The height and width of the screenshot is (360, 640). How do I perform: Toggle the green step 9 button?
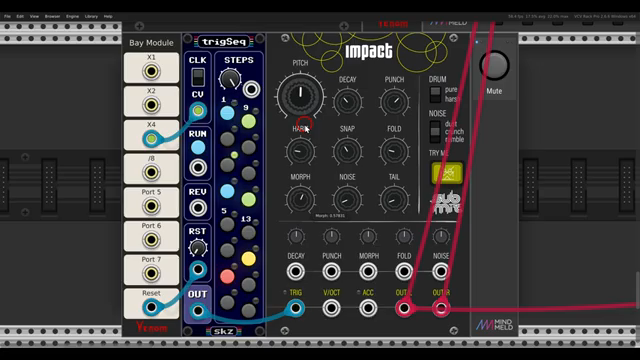point(249,121)
